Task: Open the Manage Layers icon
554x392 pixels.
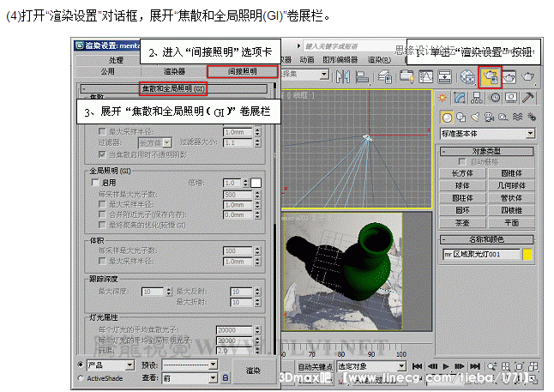Action: pos(384,76)
